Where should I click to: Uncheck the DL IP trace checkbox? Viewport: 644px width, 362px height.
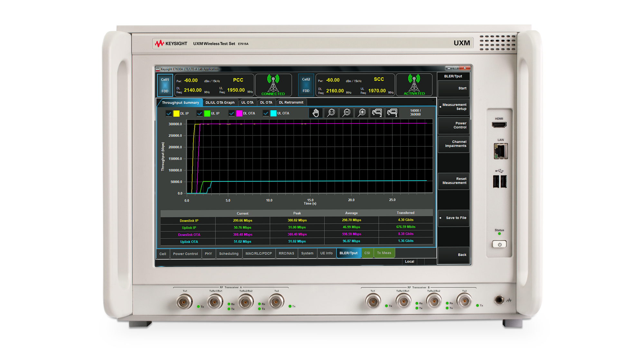click(169, 113)
